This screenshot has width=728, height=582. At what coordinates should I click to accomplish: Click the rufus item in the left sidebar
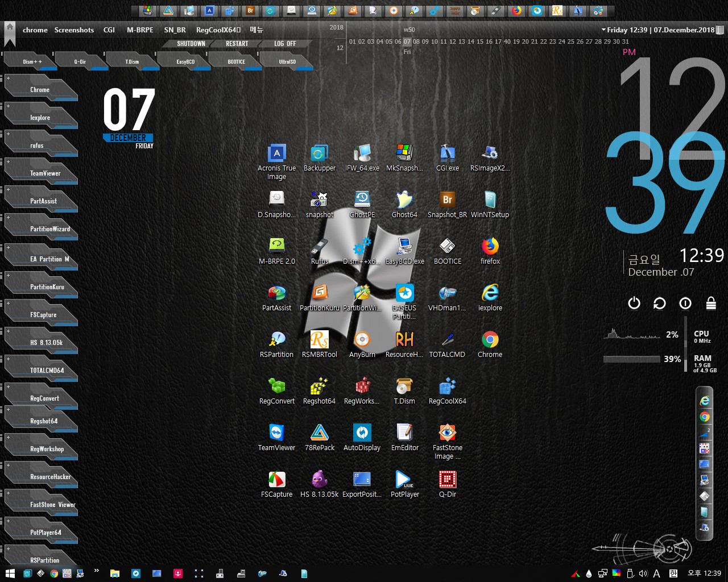tap(41, 144)
